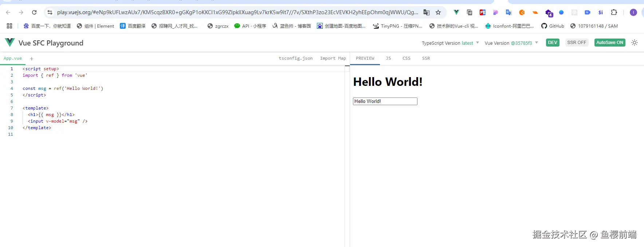644x247 pixels.
Task: Open the Extensions puzzle-piece menu
Action: click(614, 12)
